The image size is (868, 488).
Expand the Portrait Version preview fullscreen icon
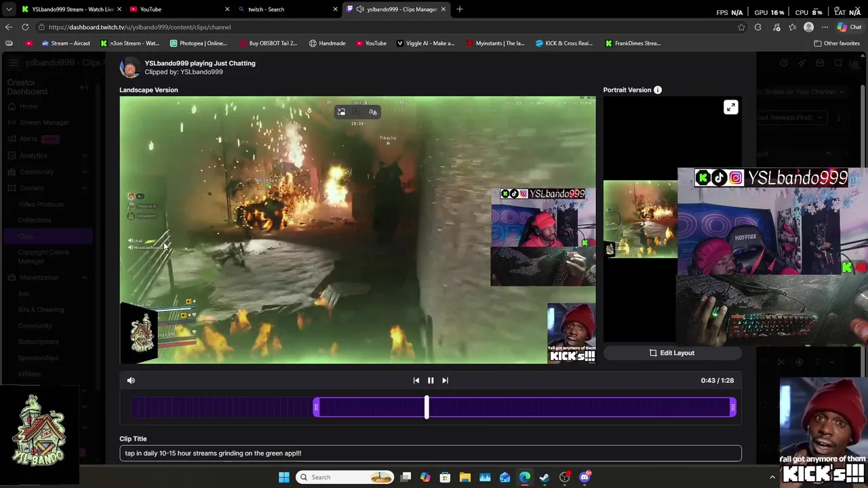coord(730,107)
